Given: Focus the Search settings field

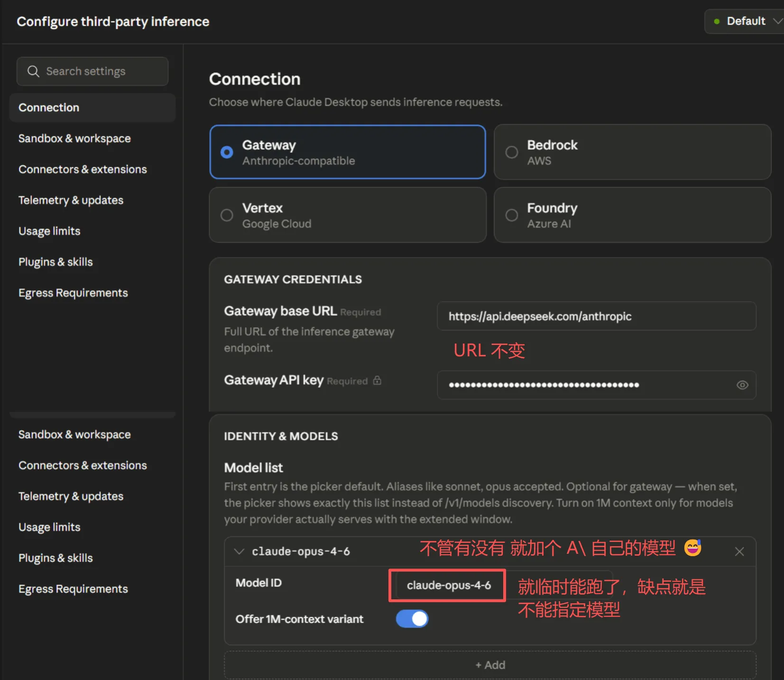Looking at the screenshot, I should [x=92, y=71].
